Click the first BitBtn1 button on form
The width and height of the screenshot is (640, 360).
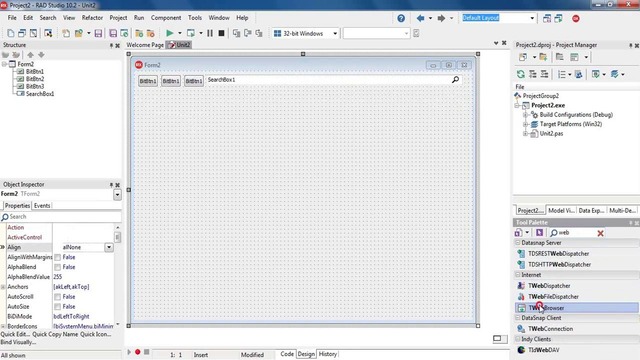[148, 81]
